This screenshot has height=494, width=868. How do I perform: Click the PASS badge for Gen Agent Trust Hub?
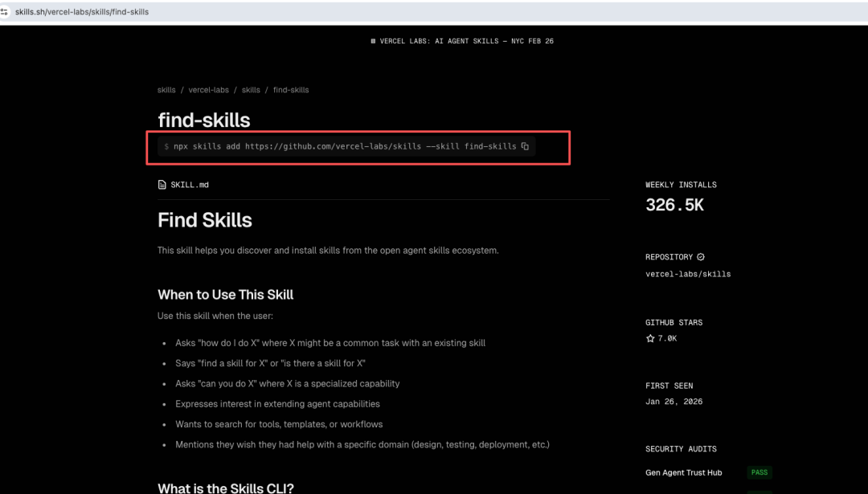click(x=759, y=472)
